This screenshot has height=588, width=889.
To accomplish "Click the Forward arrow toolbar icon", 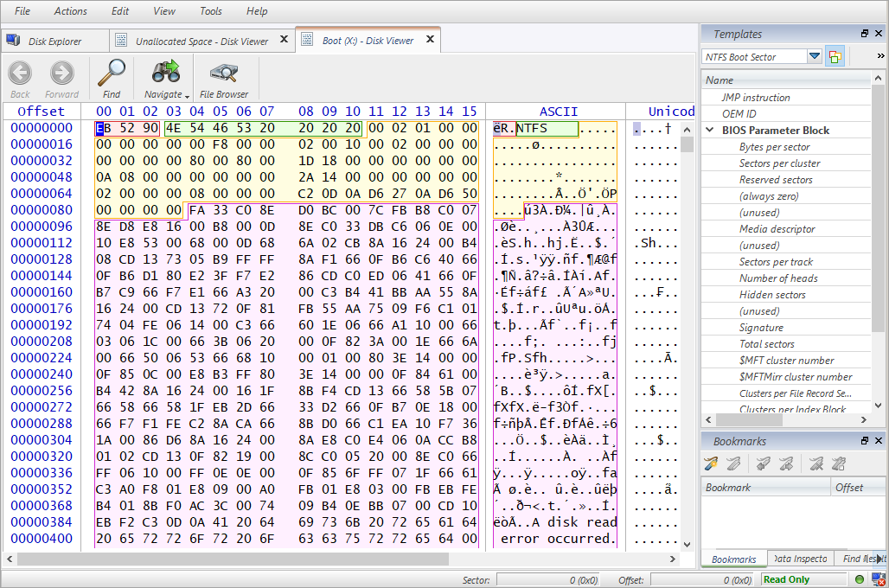I will click(x=61, y=73).
